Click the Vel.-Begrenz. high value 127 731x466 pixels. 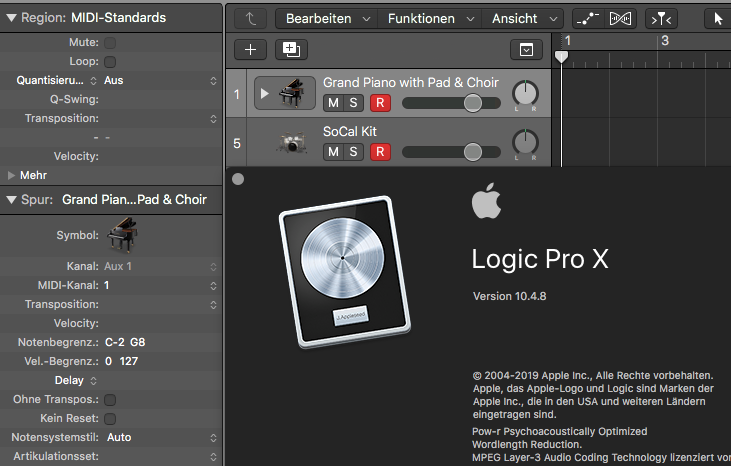tap(129, 362)
